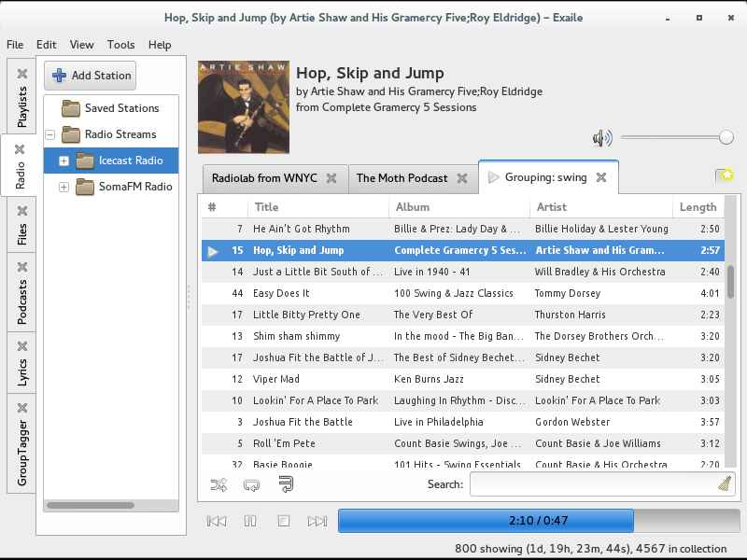This screenshot has height=560, width=747.
Task: Toggle the dynamic playlist icon
Action: [x=286, y=484]
